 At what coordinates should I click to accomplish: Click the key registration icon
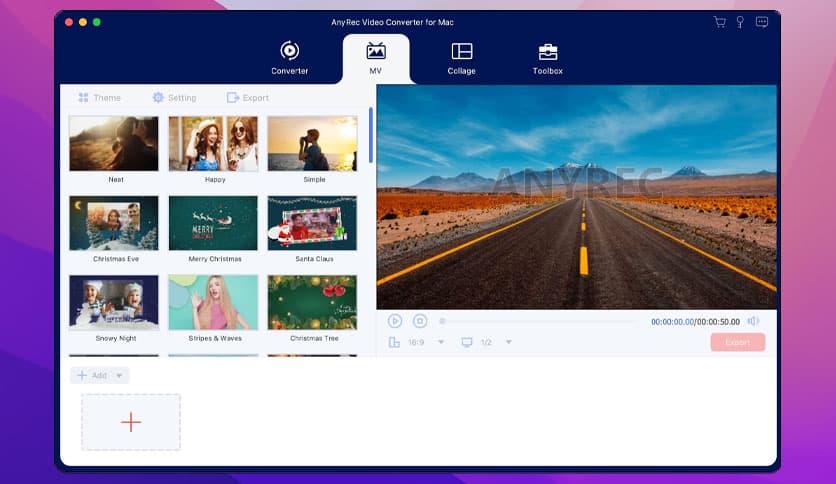[740, 22]
